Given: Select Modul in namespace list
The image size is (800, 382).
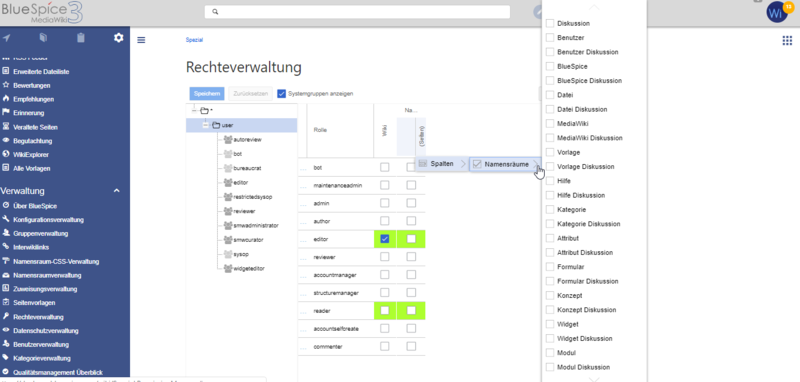Looking at the screenshot, I should (567, 352).
